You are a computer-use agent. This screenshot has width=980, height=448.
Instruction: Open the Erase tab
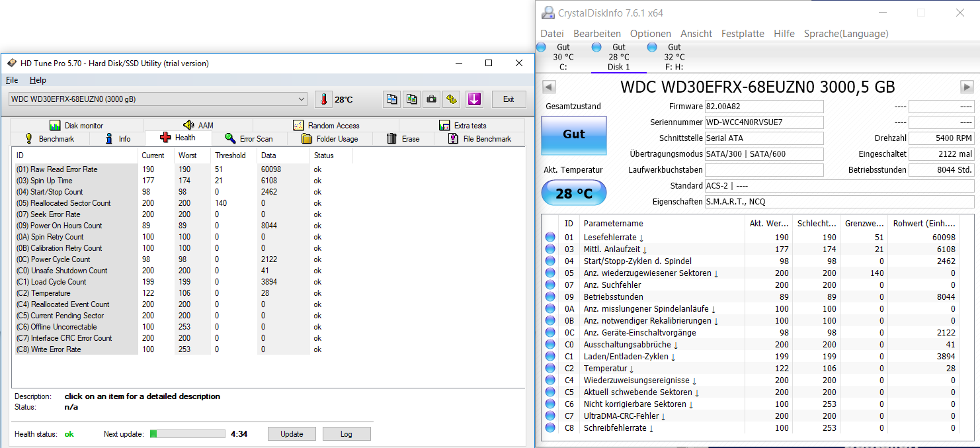pos(403,139)
